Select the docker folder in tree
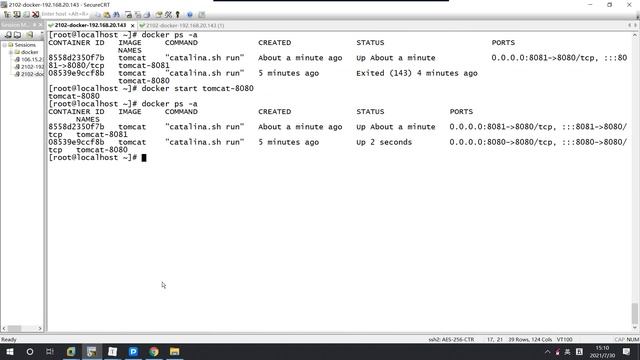 (29, 52)
